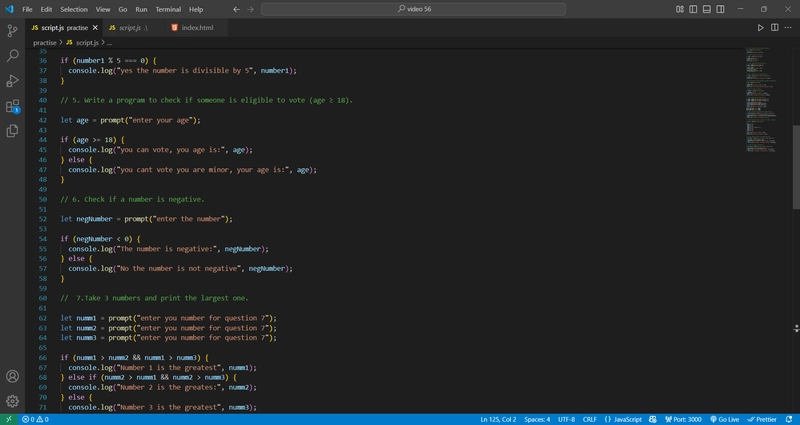The image size is (800, 425).
Task: Open the Manage gear icon
Action: tap(12, 401)
